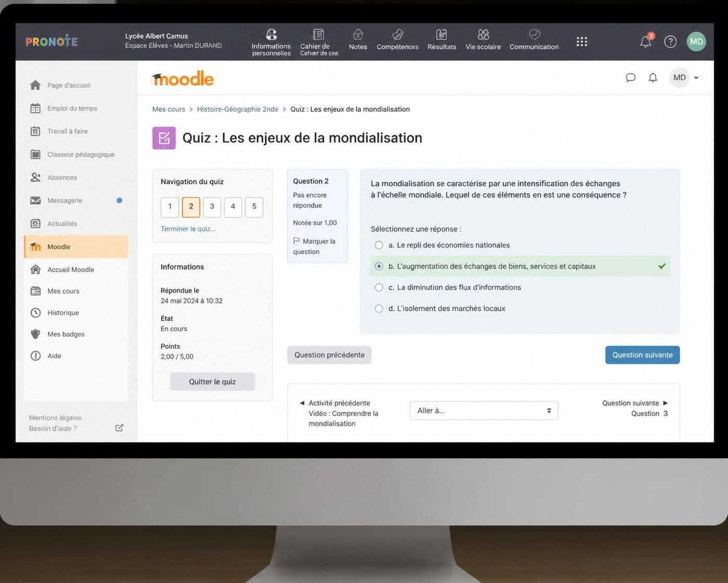728x583 pixels.
Task: Click Histoire-Géographie 2nde breadcrumb
Action: pyautogui.click(x=237, y=109)
